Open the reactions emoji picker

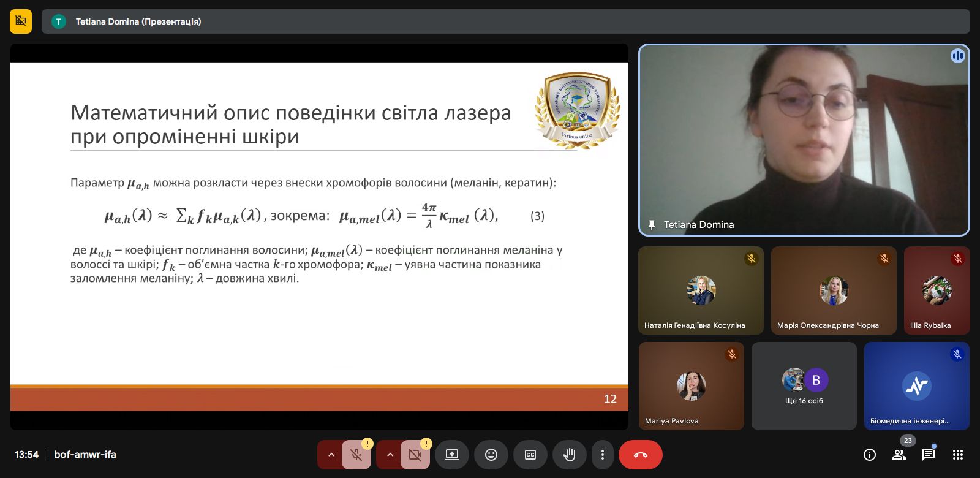pyautogui.click(x=491, y=455)
